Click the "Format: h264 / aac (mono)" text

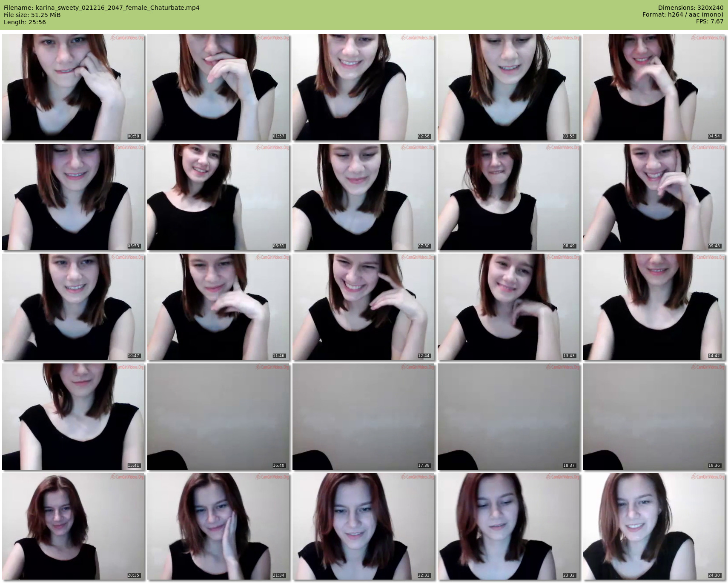683,15
